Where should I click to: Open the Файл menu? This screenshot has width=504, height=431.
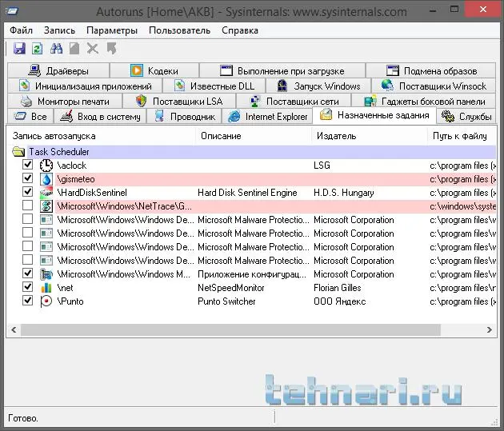(x=22, y=30)
